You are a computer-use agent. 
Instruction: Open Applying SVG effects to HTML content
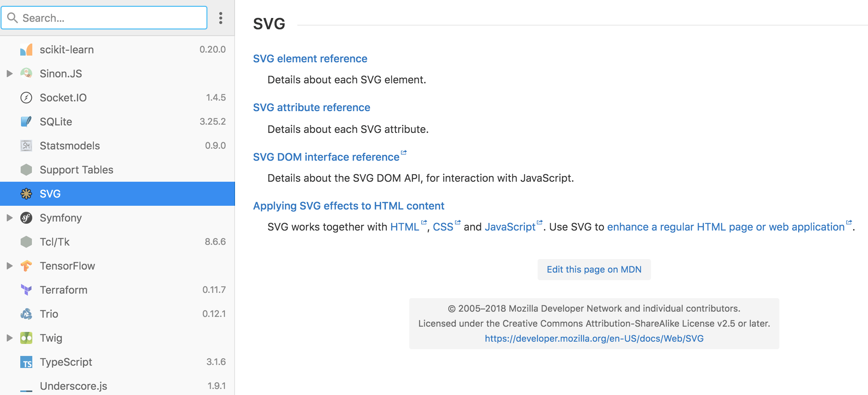[349, 206]
